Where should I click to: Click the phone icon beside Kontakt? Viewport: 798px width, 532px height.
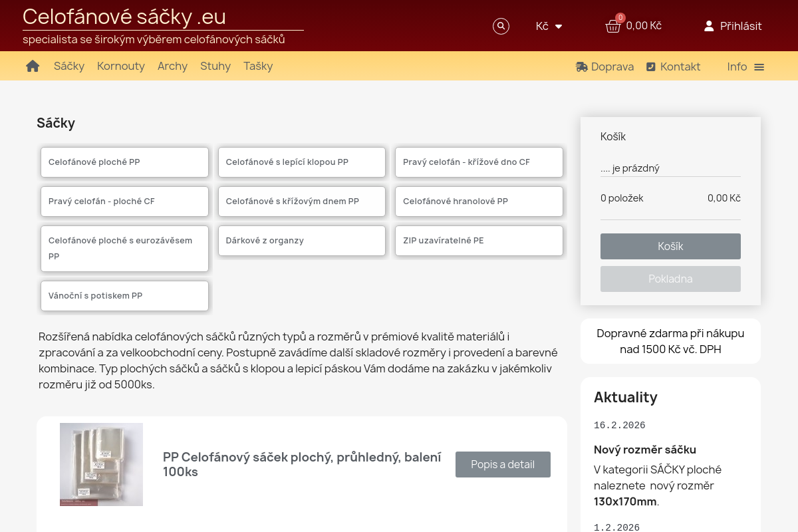(651, 66)
